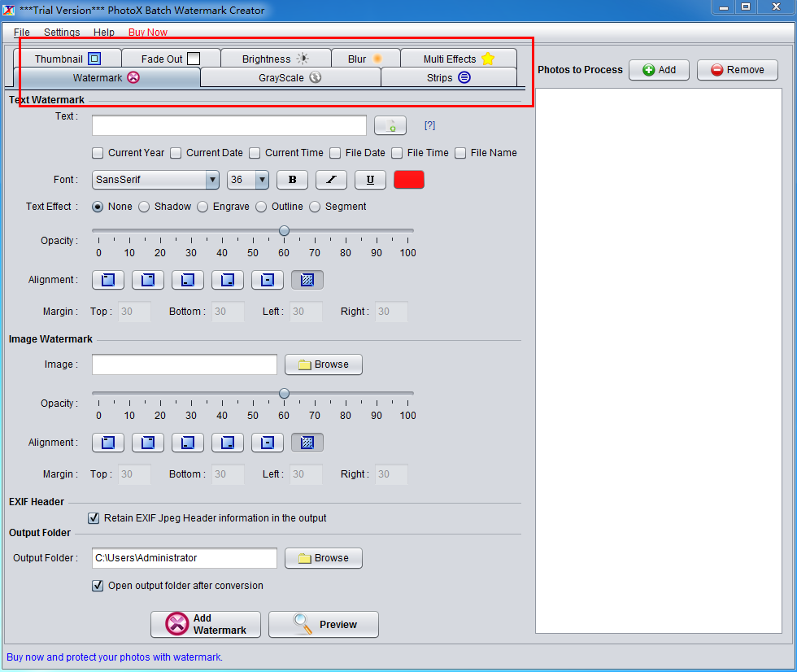797x672 pixels.
Task: Select the Outline text effect
Action: click(261, 207)
